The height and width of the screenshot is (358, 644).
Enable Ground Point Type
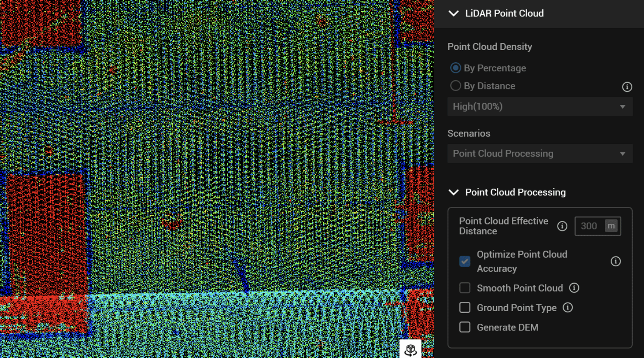465,307
